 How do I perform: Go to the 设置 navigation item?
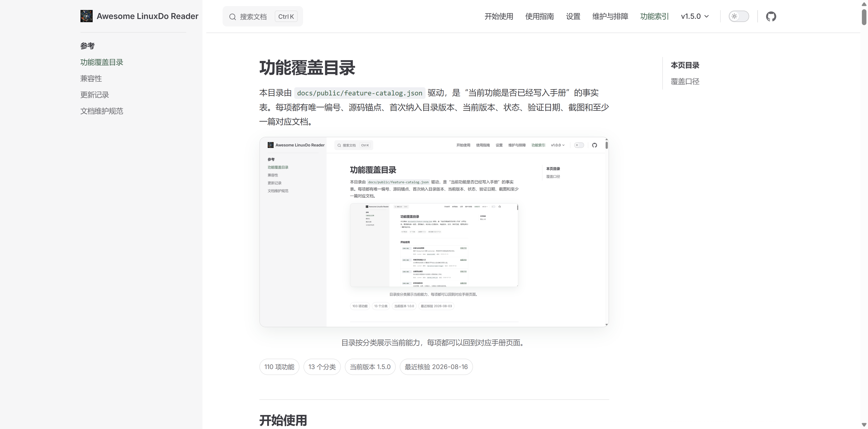[x=573, y=16]
